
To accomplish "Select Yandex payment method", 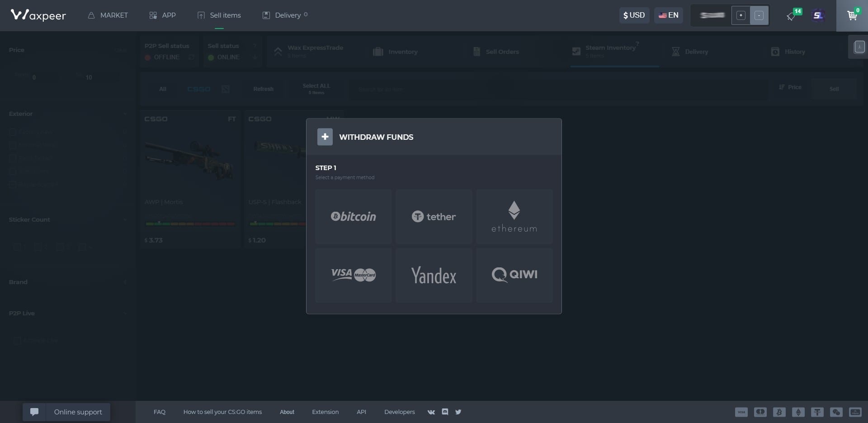I will pos(434,275).
